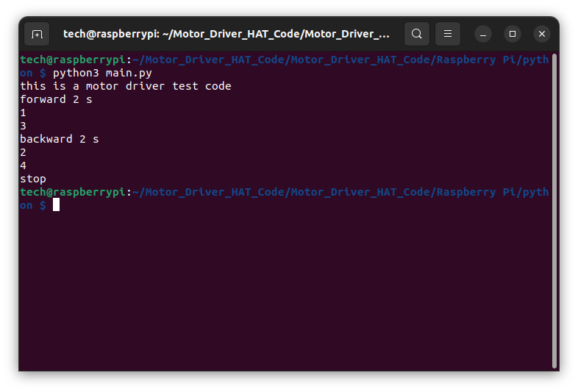578x392 pixels.
Task: Click the line 'this is a motor driver test code'
Action: tap(125, 86)
